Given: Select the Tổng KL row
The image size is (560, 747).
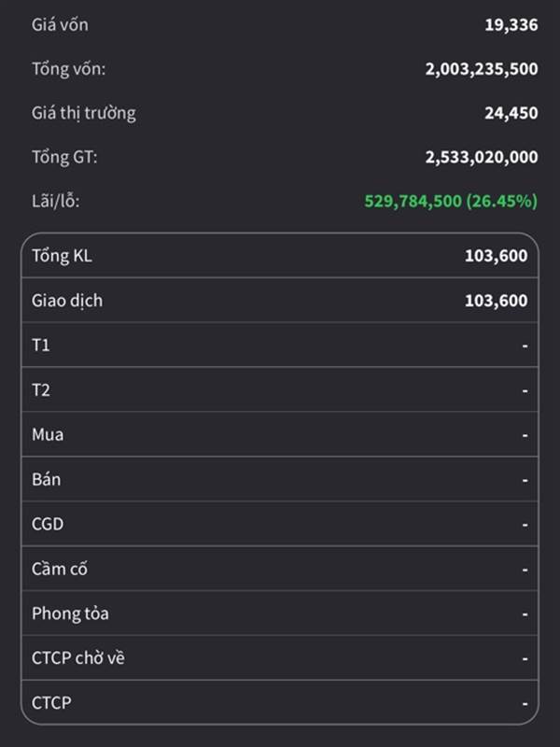Looking at the screenshot, I should click(280, 256).
